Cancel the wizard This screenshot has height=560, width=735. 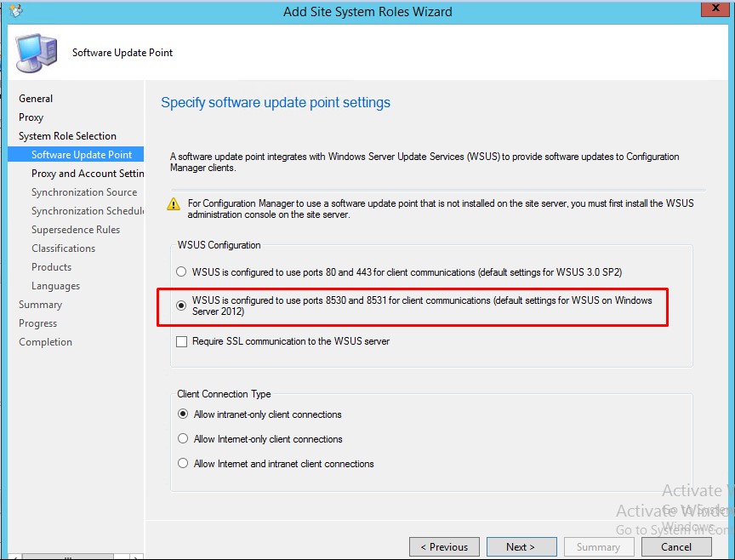[676, 547]
